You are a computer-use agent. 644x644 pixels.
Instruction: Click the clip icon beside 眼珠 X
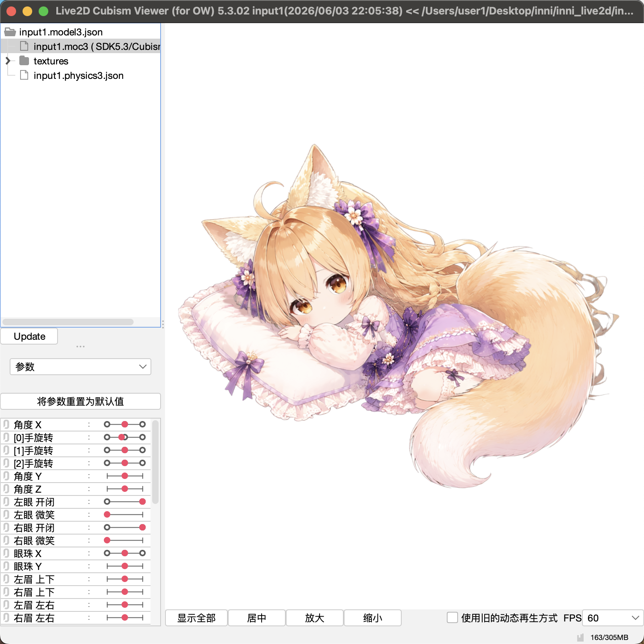tap(6, 553)
